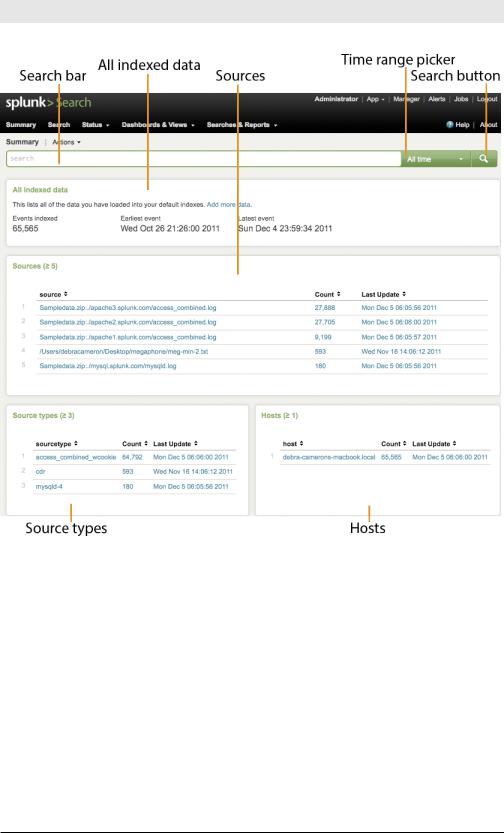The height and width of the screenshot is (833, 504).
Task: Open Jobs page
Action: pyautogui.click(x=461, y=99)
